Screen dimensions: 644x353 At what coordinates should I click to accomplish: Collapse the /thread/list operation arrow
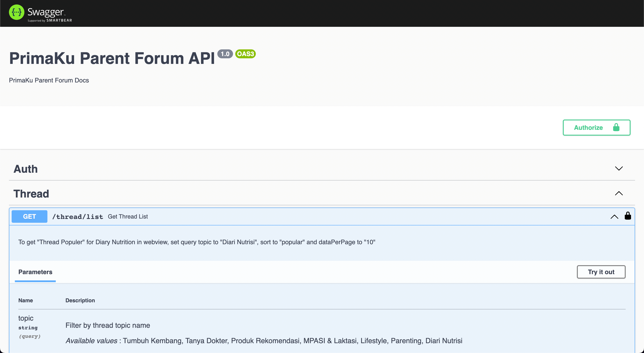tap(614, 216)
